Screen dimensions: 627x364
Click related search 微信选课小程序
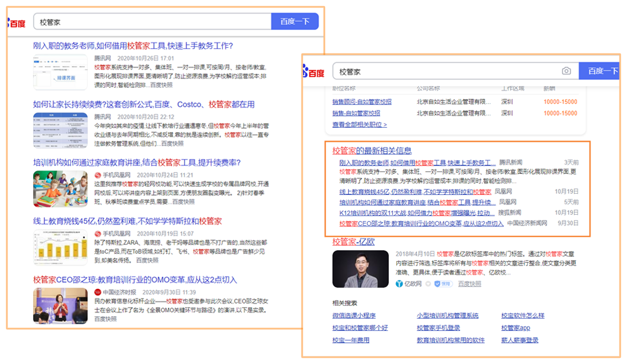354,316
